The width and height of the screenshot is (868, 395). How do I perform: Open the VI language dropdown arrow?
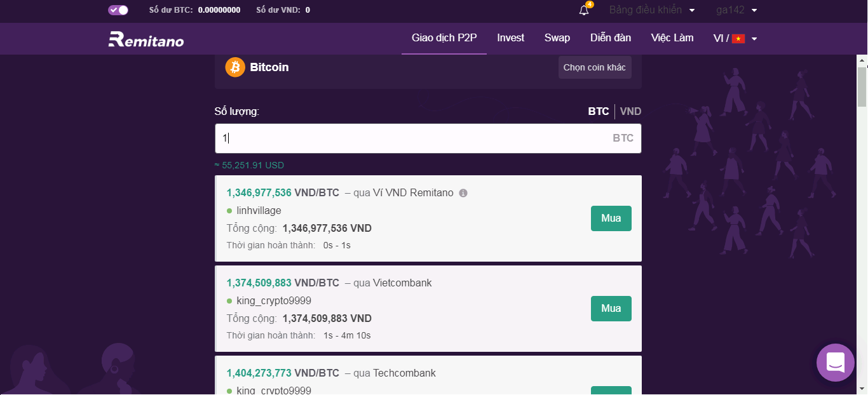[754, 39]
